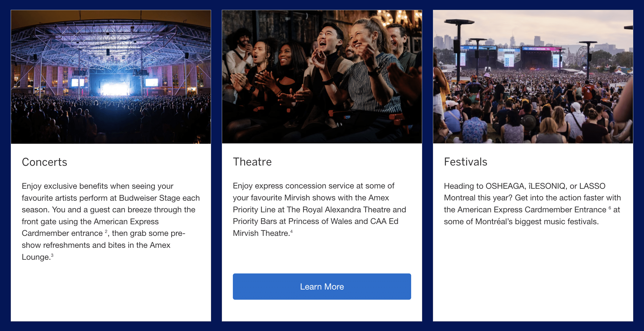Click the Theatre card heading
Viewport: 644px width, 331px height.
(x=252, y=162)
